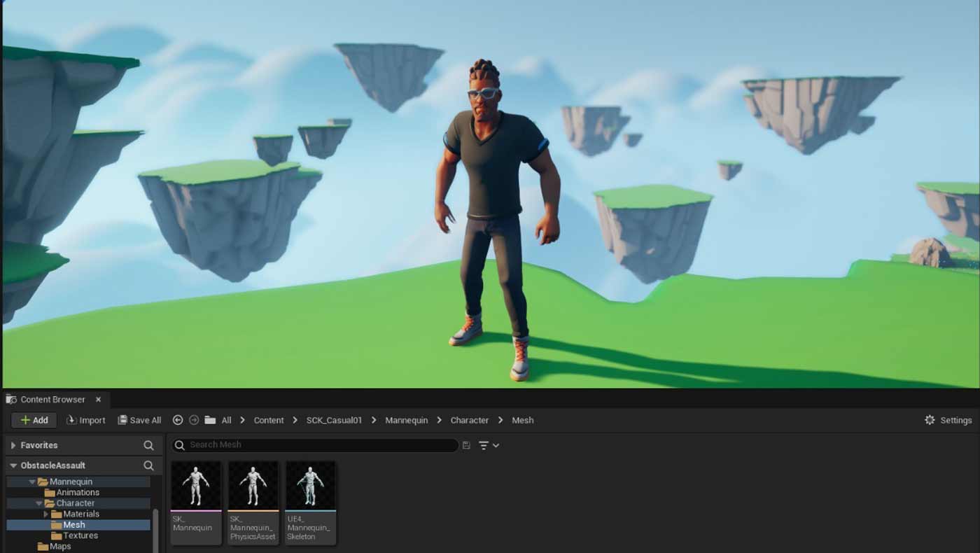Click the back navigation arrow icon
This screenshot has width=980, height=553.
[178, 420]
